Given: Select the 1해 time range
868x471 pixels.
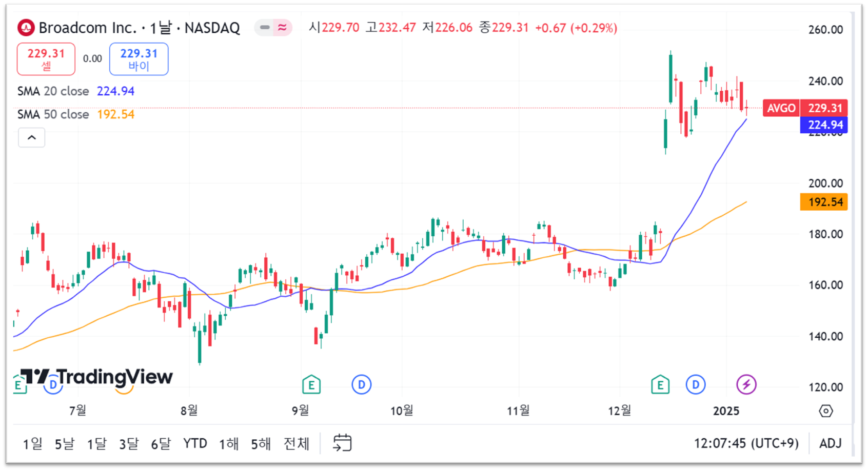Looking at the screenshot, I should [229, 443].
